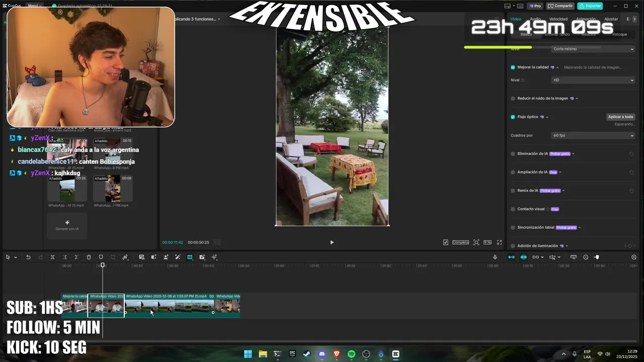Collapse the Flujo óptico section arrow
The height and width of the screenshot is (362, 644).
(547, 117)
